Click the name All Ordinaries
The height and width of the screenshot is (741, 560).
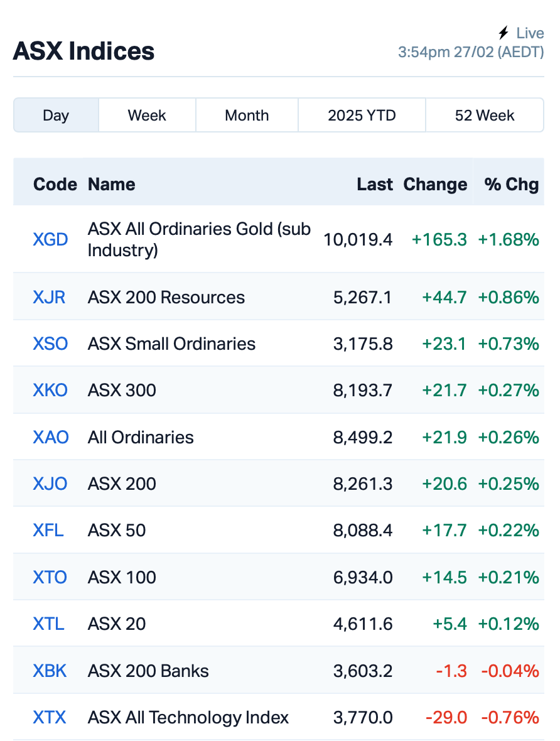(141, 437)
